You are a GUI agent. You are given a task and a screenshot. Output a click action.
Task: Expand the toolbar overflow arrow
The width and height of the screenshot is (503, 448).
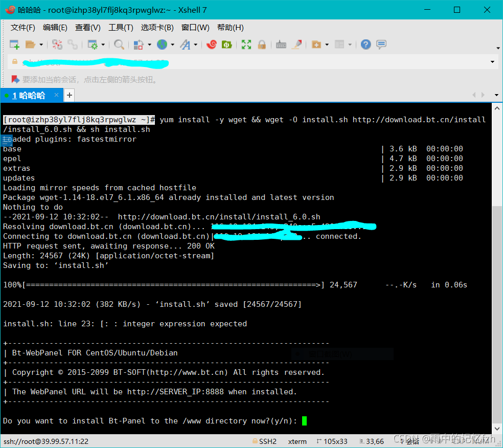pyautogui.click(x=498, y=48)
